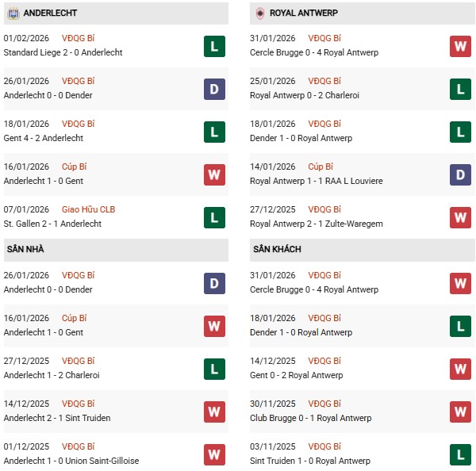Click the L badge for Royal Antwerp 0-2 Charleroi

click(460, 89)
